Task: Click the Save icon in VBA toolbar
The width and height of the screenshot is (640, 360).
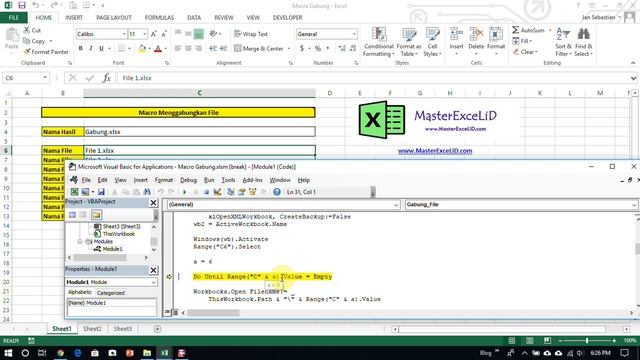Action: tap(101, 192)
